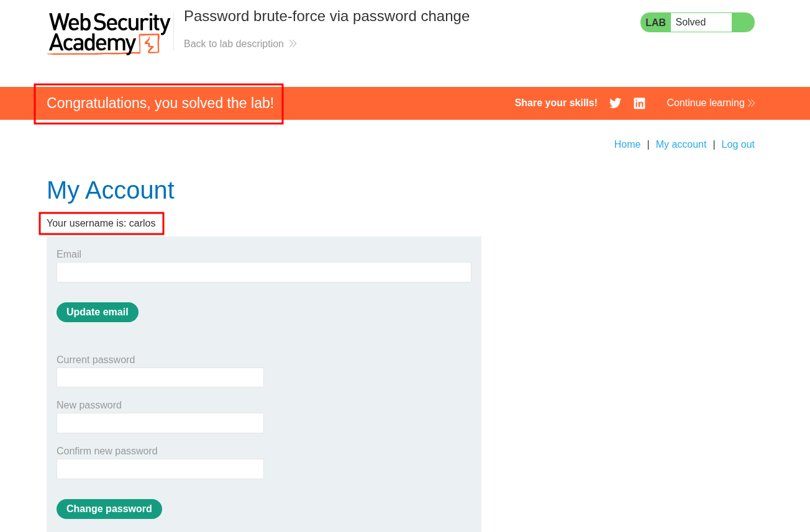The image size is (810, 532).
Task: Open the My account navigation link
Action: pyautogui.click(x=681, y=145)
